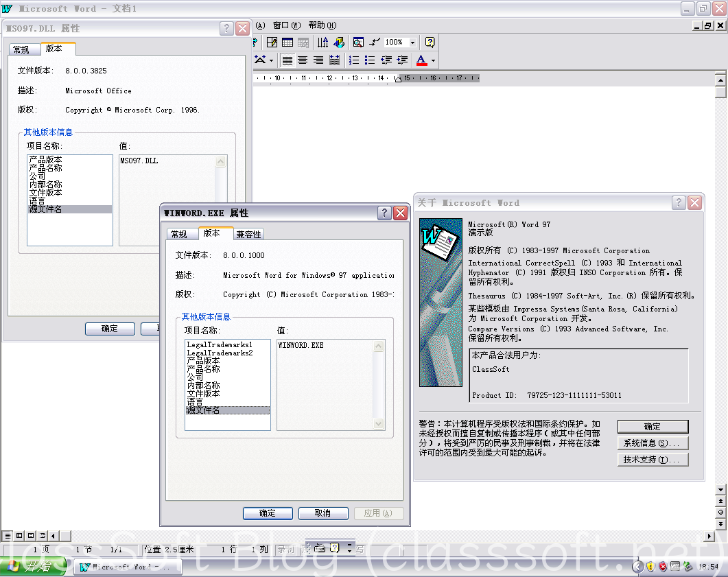Image resolution: width=728 pixels, height=577 pixels.
Task: Expand hidden tray icons in taskbar
Action: pos(638,566)
